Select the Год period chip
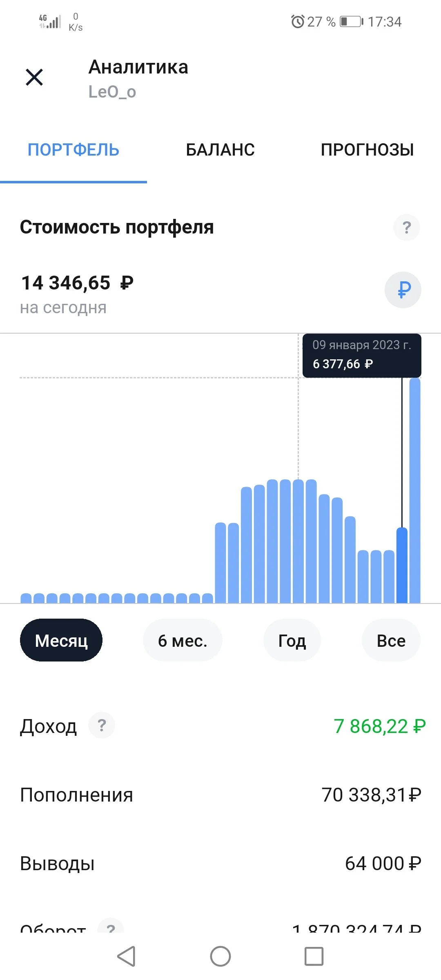Viewport: 441px width, 980px height. (292, 640)
